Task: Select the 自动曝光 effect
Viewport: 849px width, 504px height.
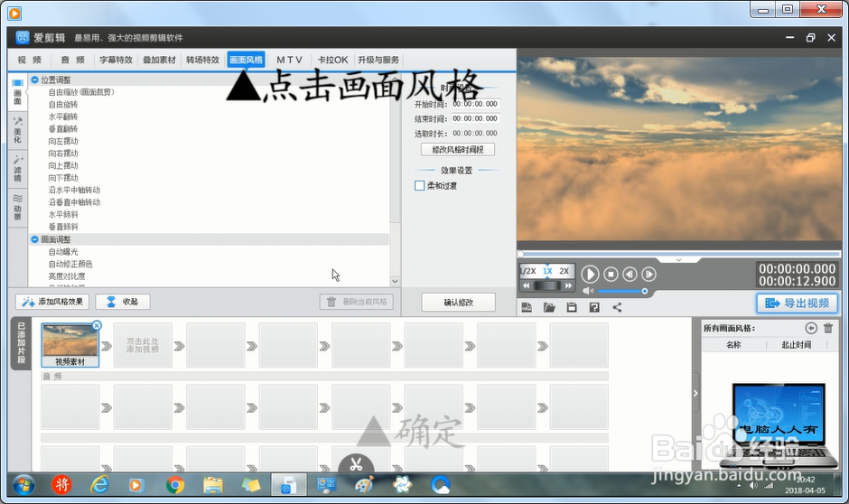Action: click(63, 252)
